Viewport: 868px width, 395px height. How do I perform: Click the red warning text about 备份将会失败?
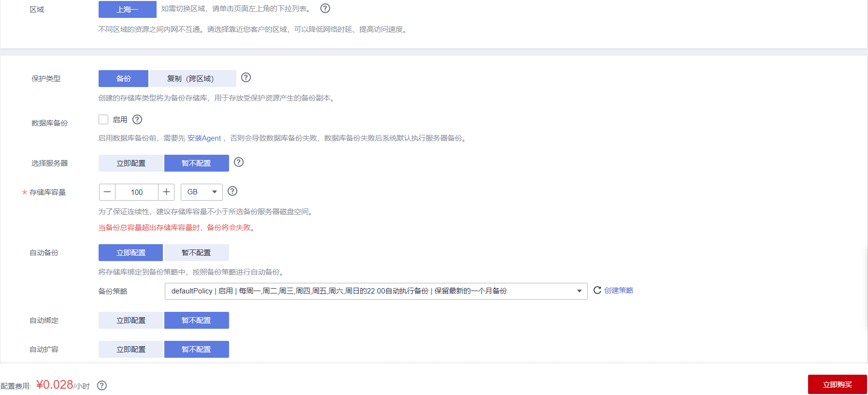click(x=177, y=227)
